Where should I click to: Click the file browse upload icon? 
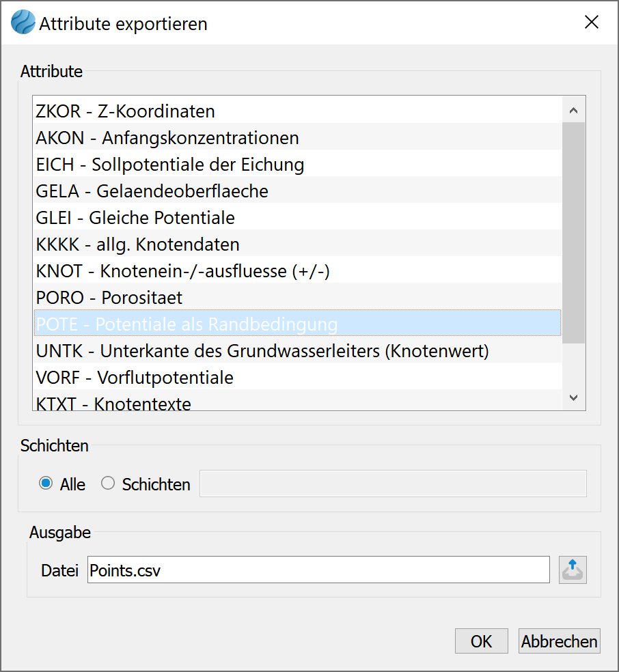click(x=573, y=570)
